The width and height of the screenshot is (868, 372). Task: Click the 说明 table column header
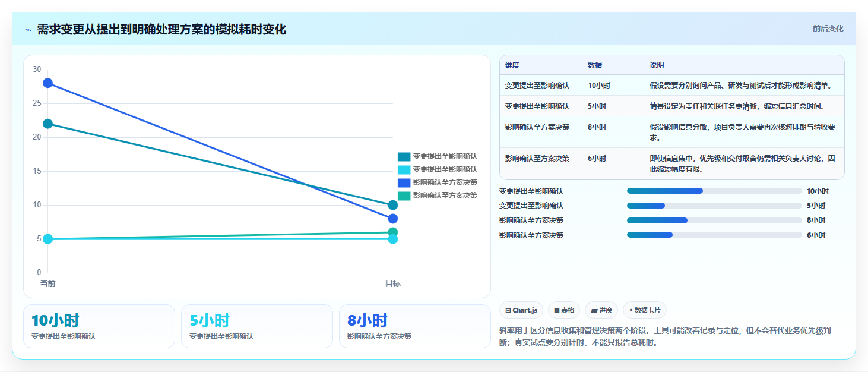(657, 65)
